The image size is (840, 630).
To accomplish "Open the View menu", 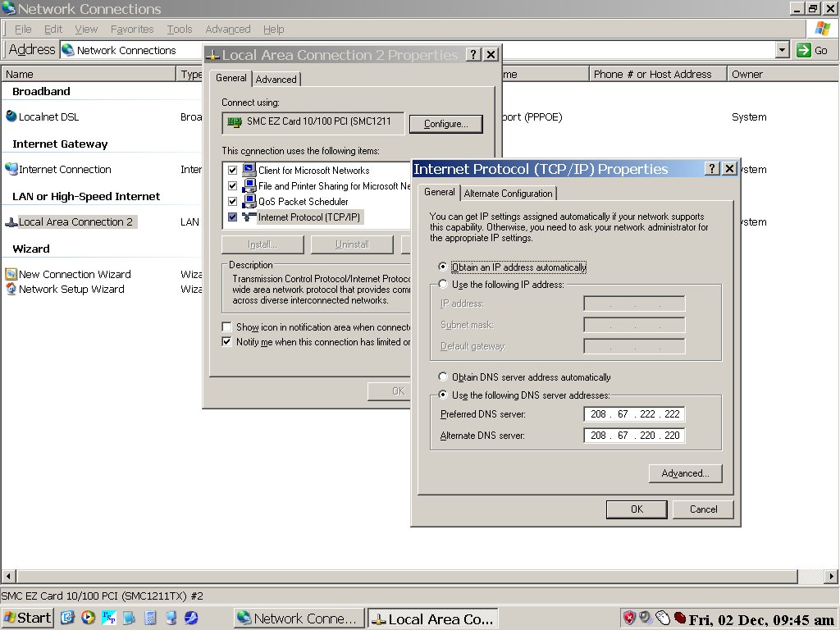I will pyautogui.click(x=86, y=29).
